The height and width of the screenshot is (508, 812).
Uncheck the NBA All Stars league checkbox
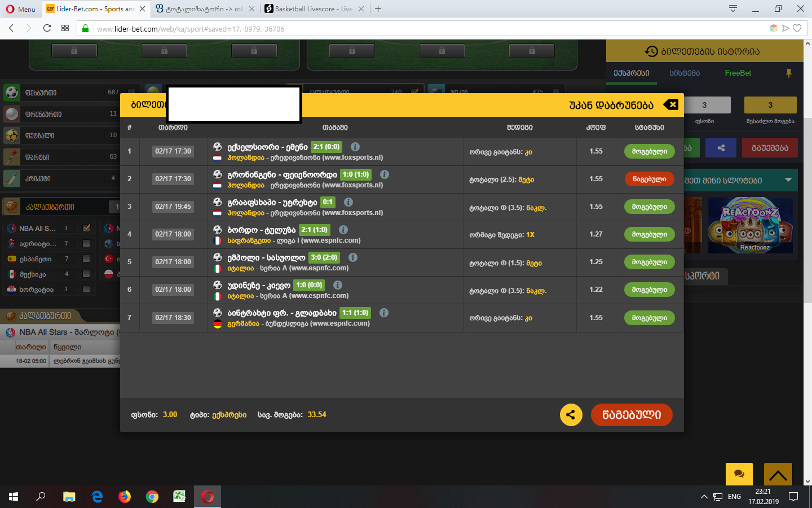point(86,228)
